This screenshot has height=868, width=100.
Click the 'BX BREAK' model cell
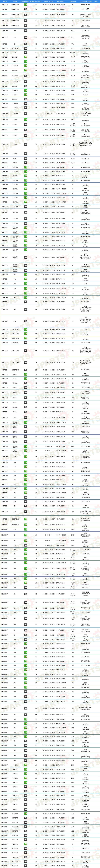click(15, 48)
